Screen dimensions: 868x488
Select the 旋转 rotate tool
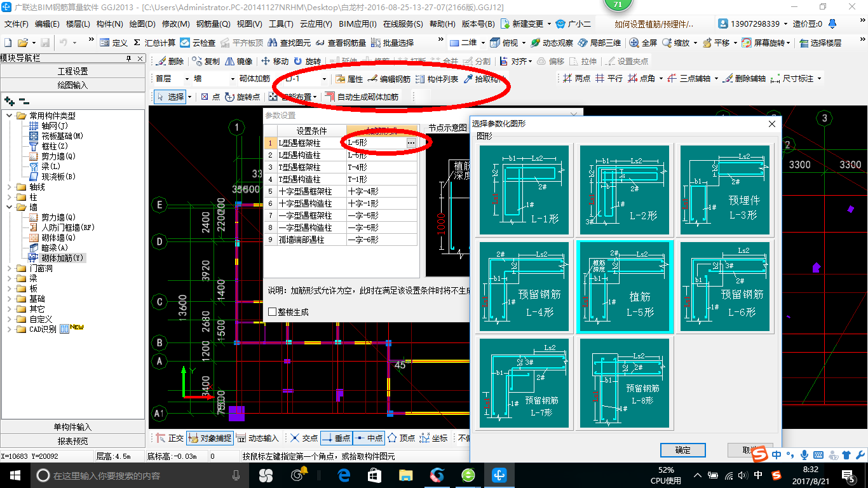coord(308,61)
